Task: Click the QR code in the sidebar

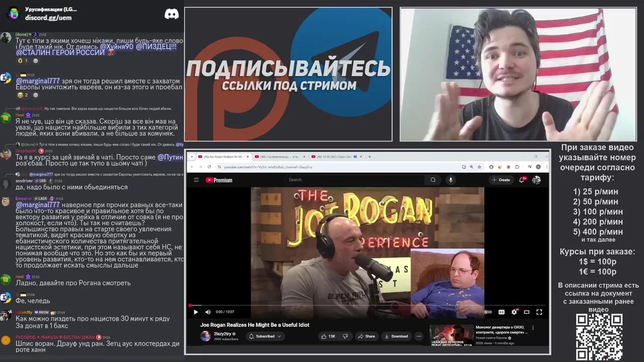Action: point(599,337)
